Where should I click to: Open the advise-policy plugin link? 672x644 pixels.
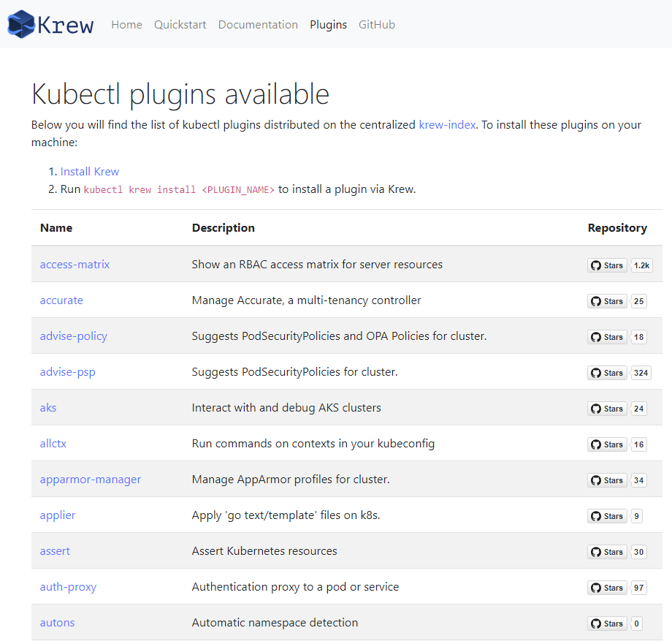pos(73,336)
